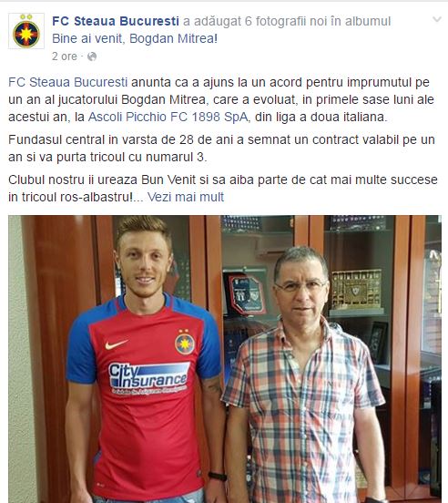Screen dimensions: 448x503
Task: Click the 2 ore post timestamp
Action: [65, 56]
